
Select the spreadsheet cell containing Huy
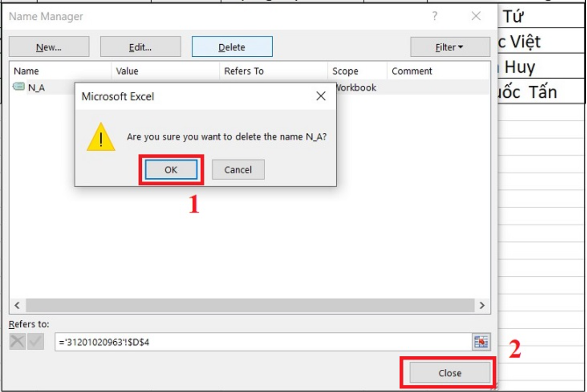tap(541, 66)
